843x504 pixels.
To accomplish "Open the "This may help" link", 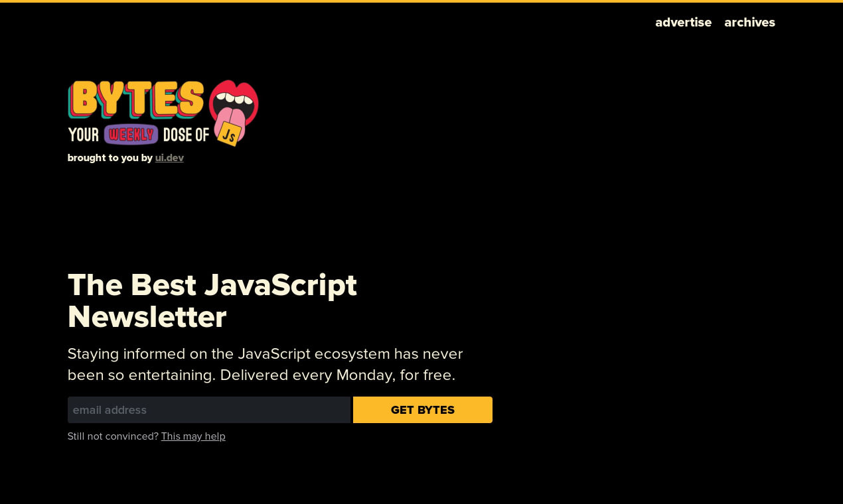I will [x=193, y=436].
